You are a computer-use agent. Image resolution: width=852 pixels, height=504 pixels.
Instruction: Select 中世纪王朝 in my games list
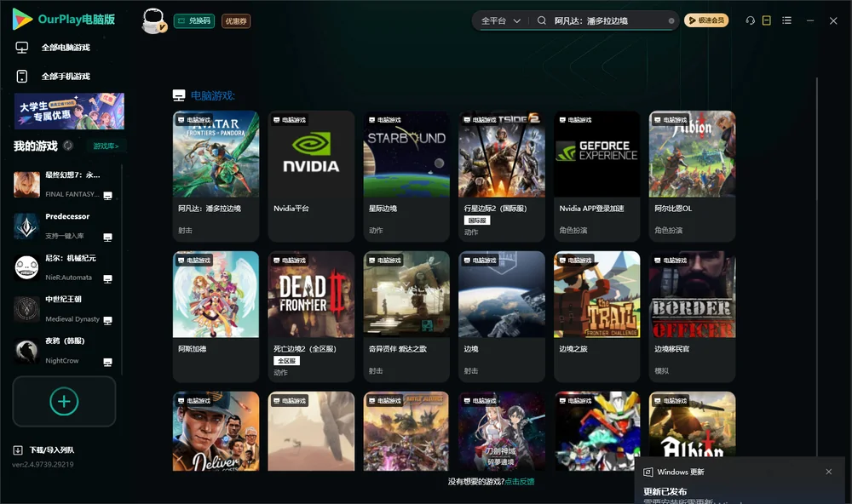[x=64, y=310]
